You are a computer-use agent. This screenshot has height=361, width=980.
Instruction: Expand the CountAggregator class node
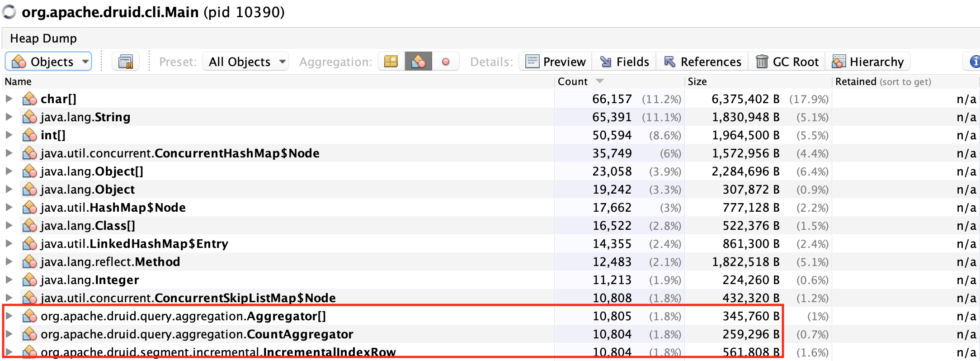pos(9,334)
